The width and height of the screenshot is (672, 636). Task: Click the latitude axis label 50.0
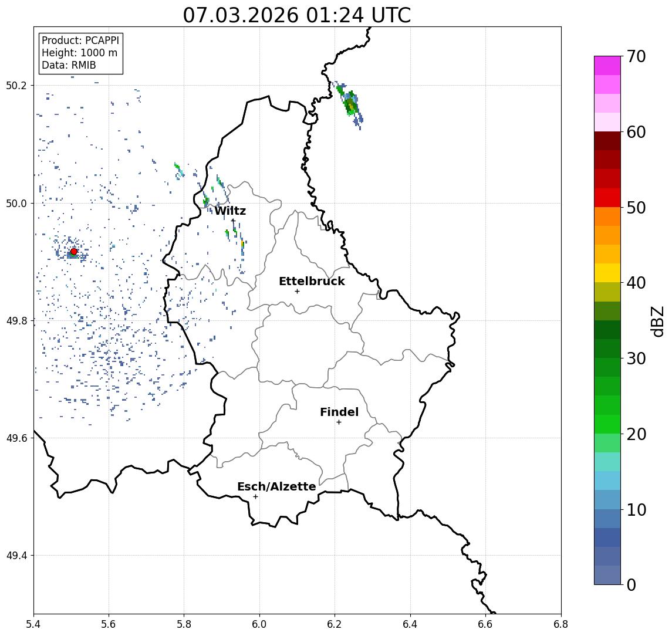tap(16, 203)
